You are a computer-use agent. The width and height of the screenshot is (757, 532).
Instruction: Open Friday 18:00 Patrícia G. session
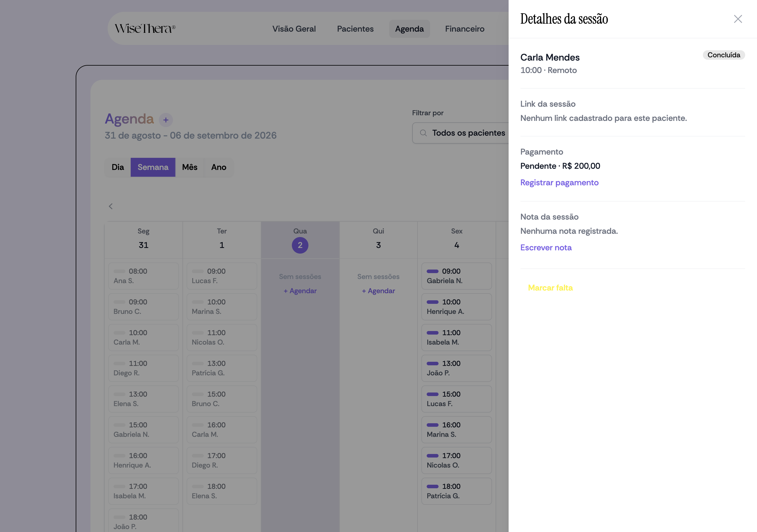pos(457,491)
